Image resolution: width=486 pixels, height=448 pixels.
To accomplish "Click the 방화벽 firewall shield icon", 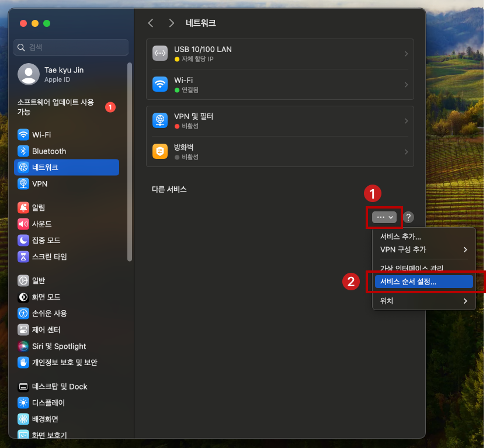I will click(160, 152).
